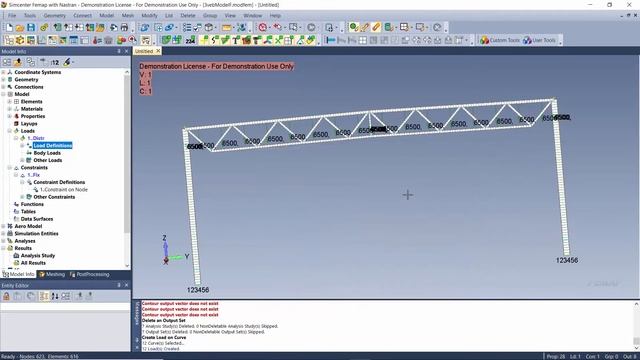
Task: Click the 'Create Load on Curve' message
Action: [164, 338]
